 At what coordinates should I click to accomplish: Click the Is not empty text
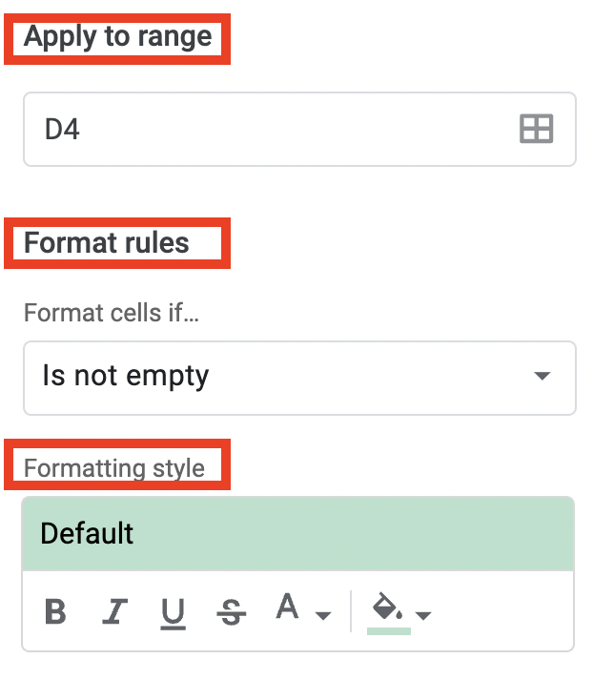click(x=126, y=376)
